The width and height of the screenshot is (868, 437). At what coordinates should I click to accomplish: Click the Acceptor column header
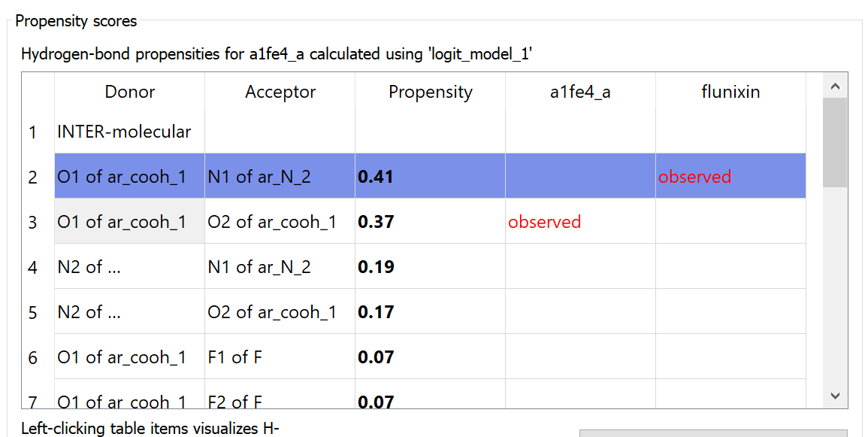[280, 92]
